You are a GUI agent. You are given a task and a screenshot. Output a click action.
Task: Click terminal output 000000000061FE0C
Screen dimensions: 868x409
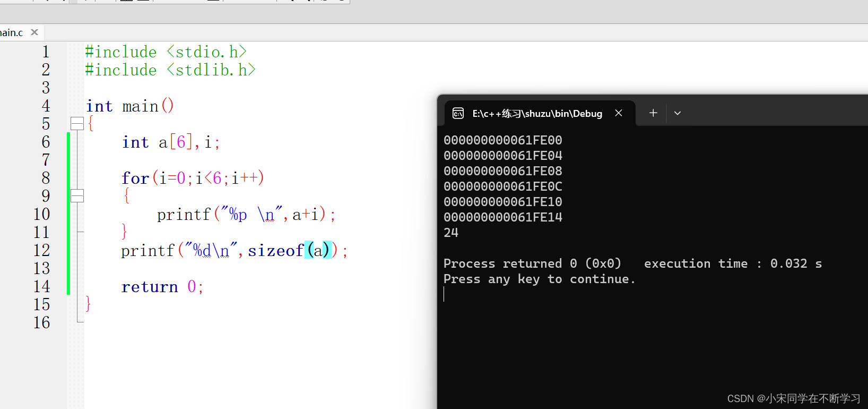click(x=503, y=186)
